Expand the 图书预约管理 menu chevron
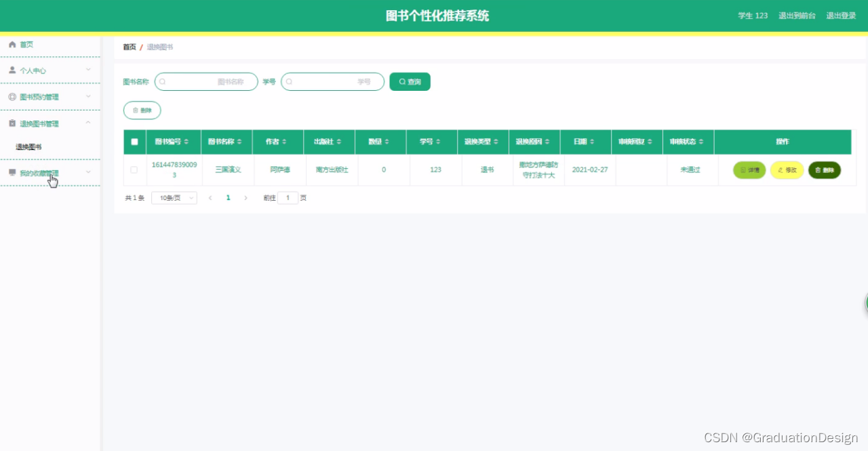The image size is (868, 451). (x=88, y=96)
